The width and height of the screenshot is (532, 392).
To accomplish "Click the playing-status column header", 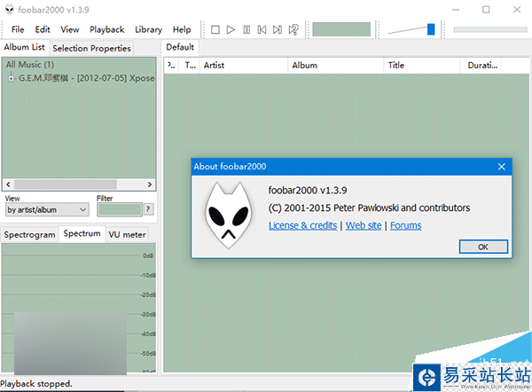I will (x=172, y=65).
